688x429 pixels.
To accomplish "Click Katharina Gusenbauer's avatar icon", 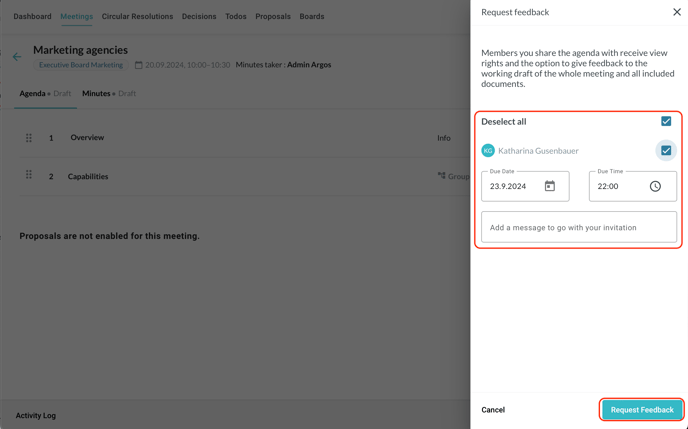I will (x=488, y=151).
